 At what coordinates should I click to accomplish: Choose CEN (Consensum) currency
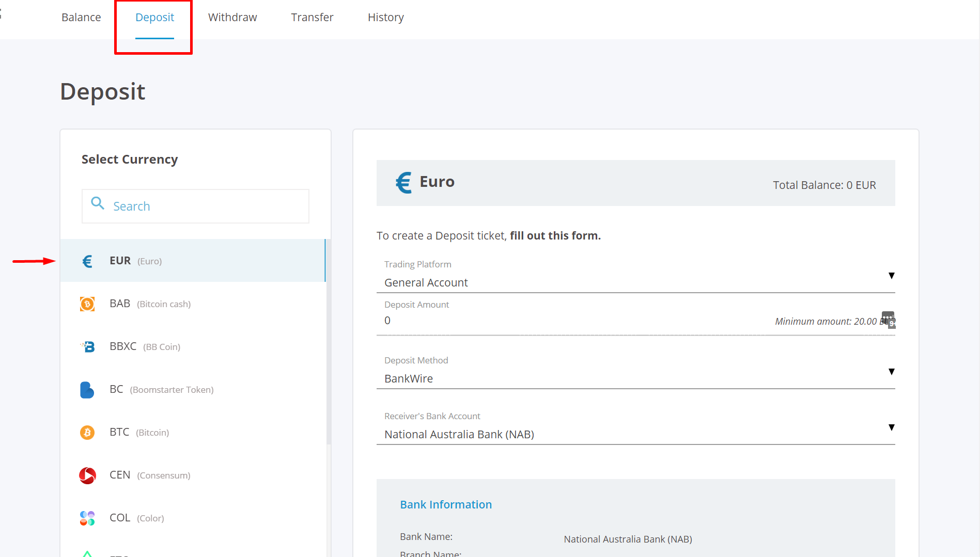click(x=193, y=475)
